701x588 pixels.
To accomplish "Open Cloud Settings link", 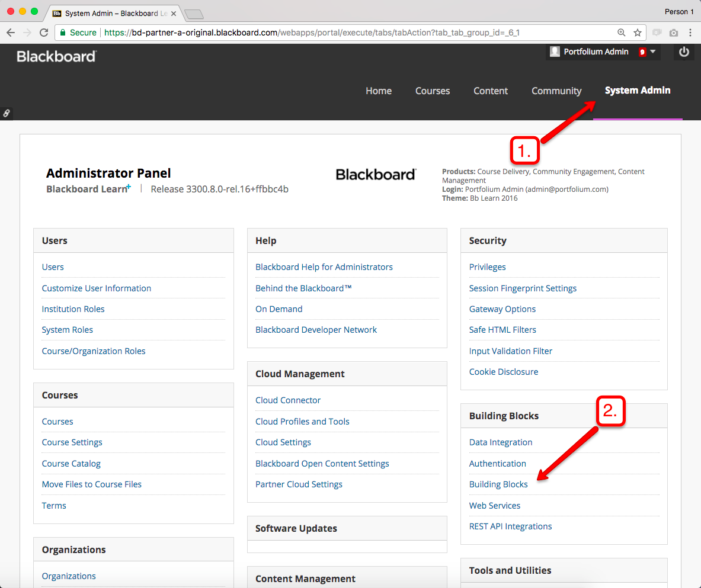I will pyautogui.click(x=283, y=442).
